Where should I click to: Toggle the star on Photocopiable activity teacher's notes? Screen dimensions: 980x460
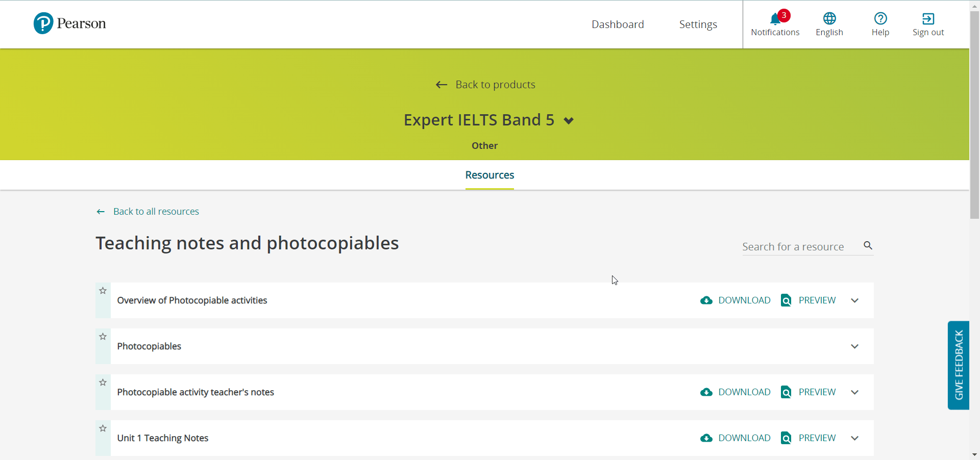pos(102,382)
